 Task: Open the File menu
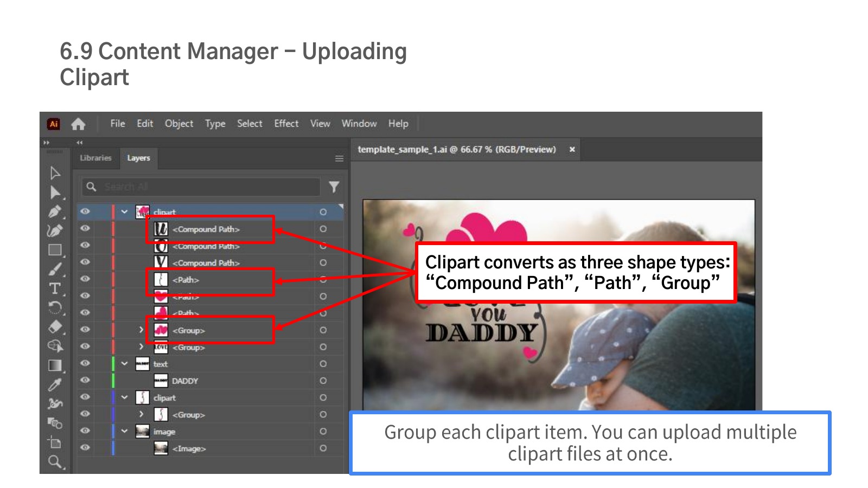click(118, 124)
